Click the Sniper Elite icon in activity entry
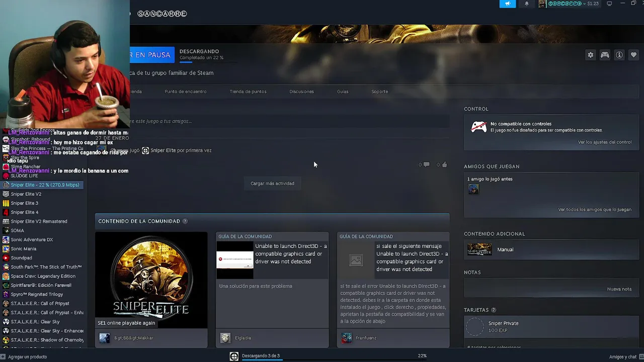644x362 pixels. coord(145,150)
